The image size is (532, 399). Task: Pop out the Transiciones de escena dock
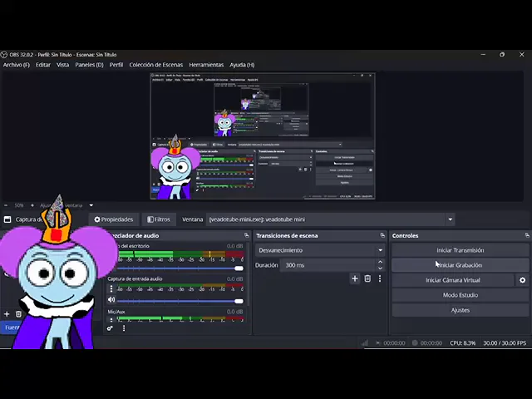[382, 235]
